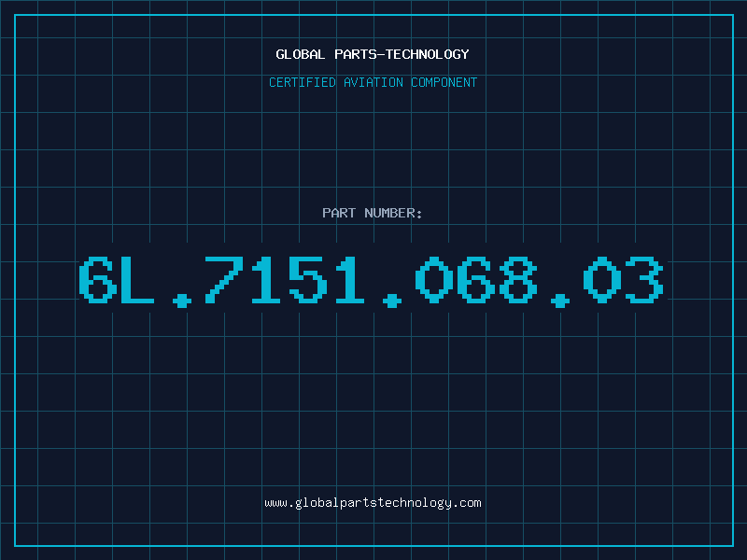Image resolution: width=747 pixels, height=560 pixels.
Task: Select the word AVIATION in the subtitle
Action: pyautogui.click(x=373, y=82)
